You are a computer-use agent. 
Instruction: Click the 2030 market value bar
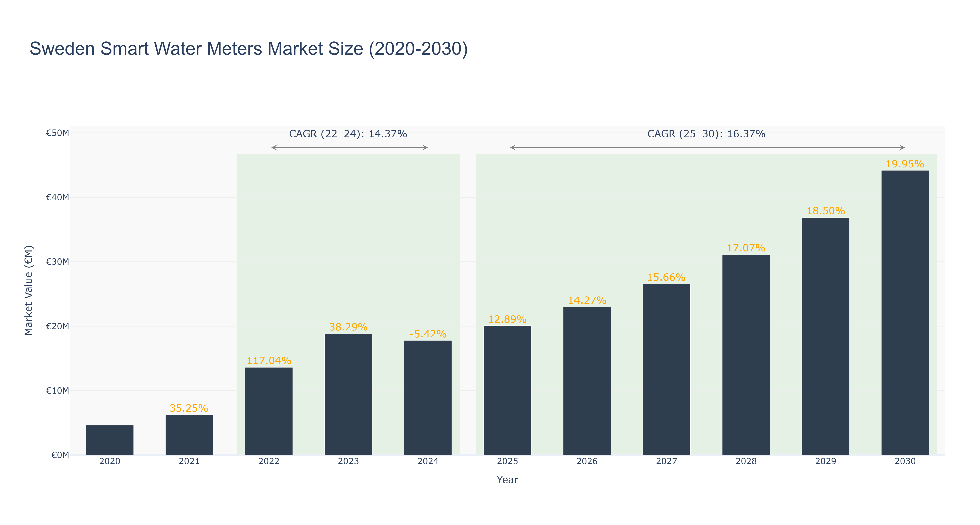tap(905, 312)
